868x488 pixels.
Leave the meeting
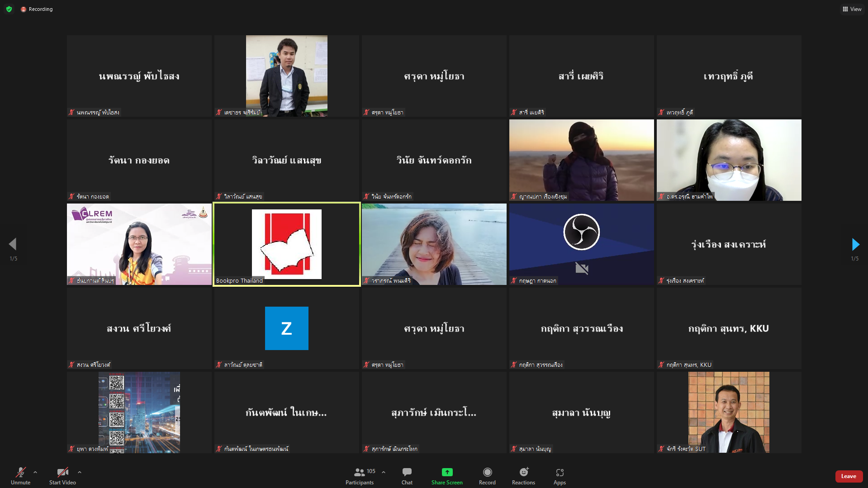coord(848,476)
